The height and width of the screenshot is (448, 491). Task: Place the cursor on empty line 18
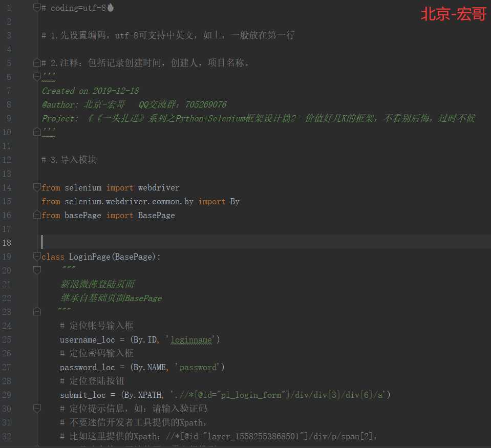pos(102,242)
